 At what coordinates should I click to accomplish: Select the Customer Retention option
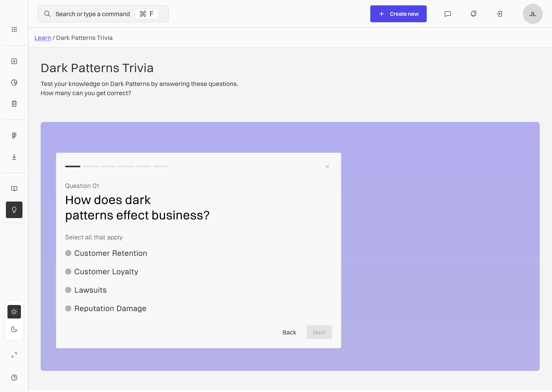point(68,253)
